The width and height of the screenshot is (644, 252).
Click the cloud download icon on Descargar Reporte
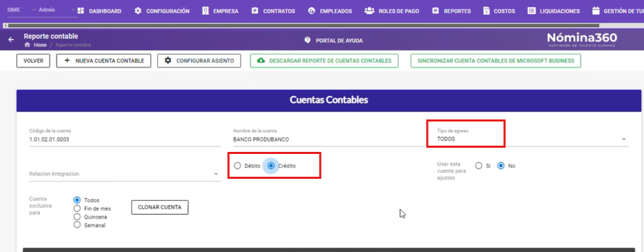(x=261, y=61)
